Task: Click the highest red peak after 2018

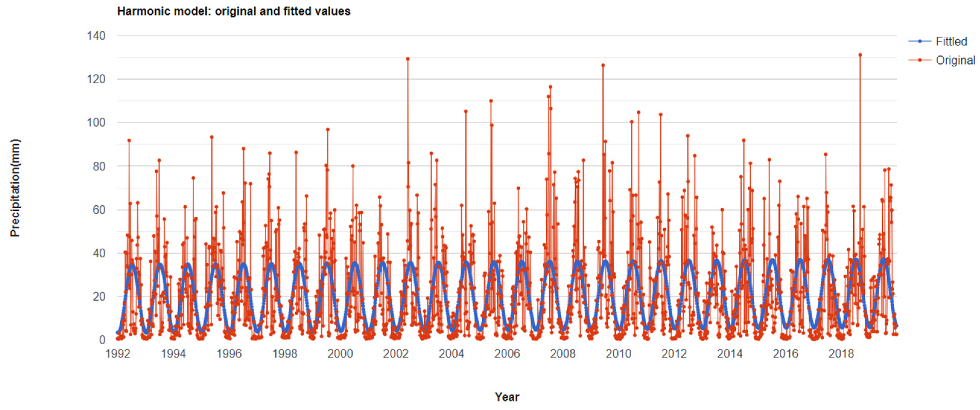Action: (860, 55)
